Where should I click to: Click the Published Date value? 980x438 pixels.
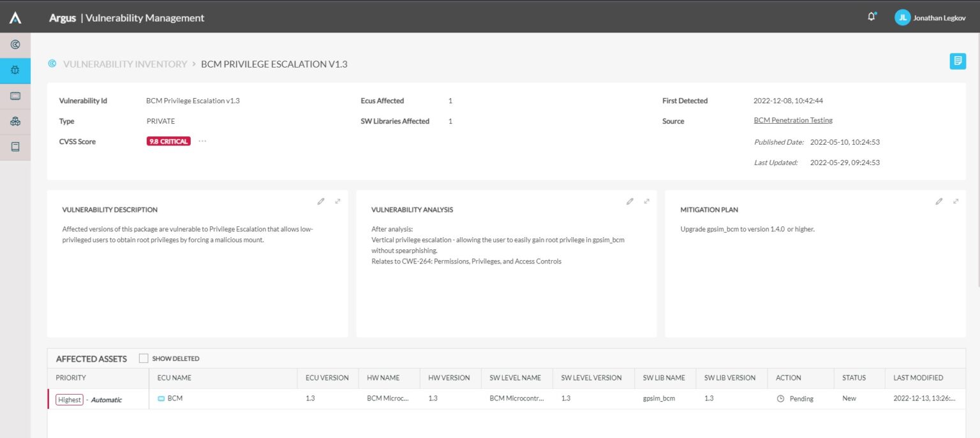[x=845, y=142]
